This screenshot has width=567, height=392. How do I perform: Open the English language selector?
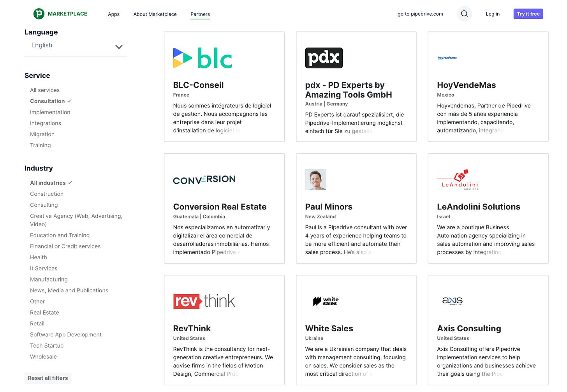pyautogui.click(x=76, y=46)
